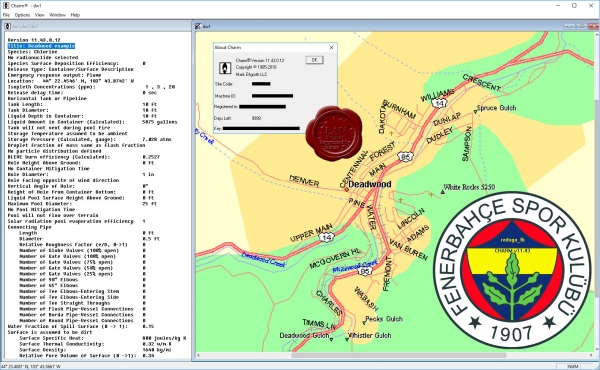The height and width of the screenshot is (370, 600).
Task: Confirm the About dialog with OK
Action: [314, 60]
